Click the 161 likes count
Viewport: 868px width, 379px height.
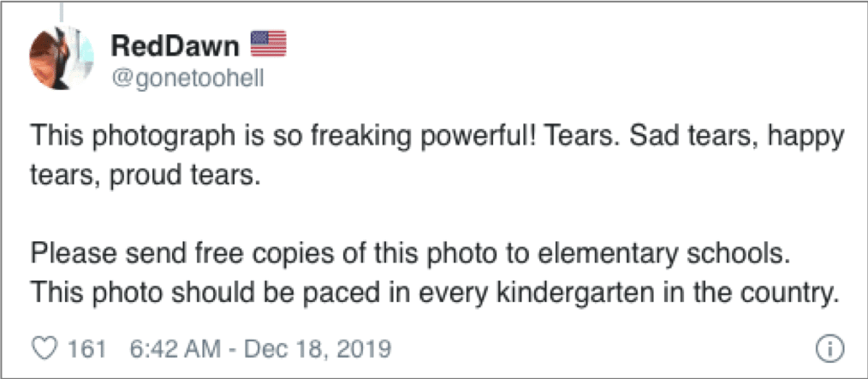click(x=86, y=349)
